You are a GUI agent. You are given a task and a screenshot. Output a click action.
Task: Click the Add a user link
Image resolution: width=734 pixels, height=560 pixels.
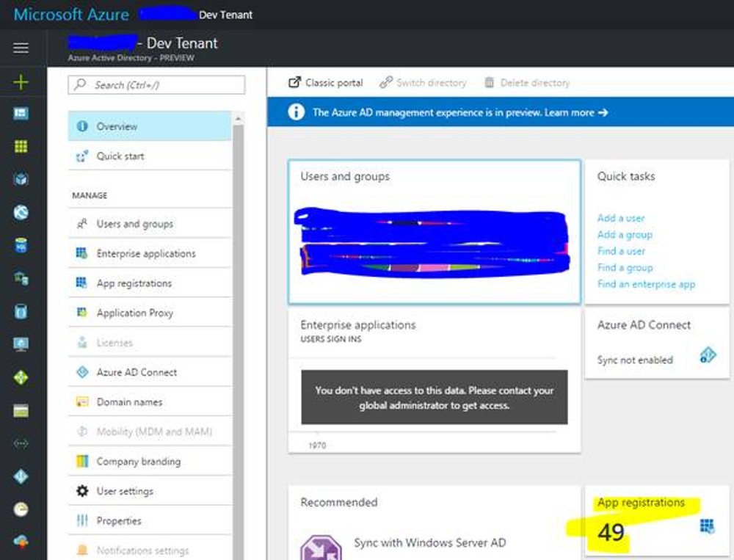620,218
